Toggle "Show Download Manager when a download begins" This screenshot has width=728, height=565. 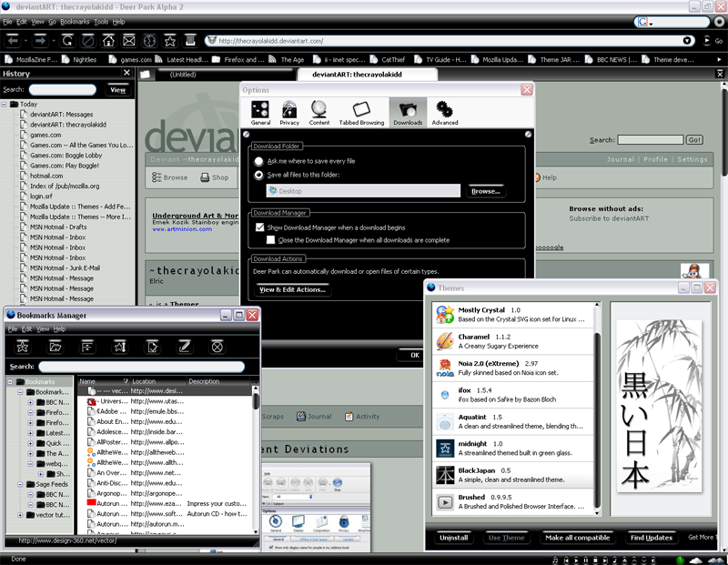258,227
